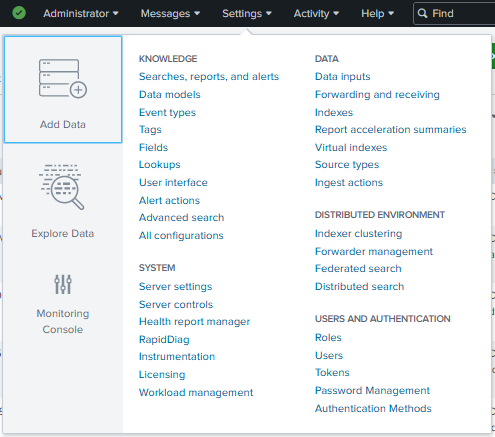Expand the Messages dropdown
495x437 pixels.
tap(170, 13)
